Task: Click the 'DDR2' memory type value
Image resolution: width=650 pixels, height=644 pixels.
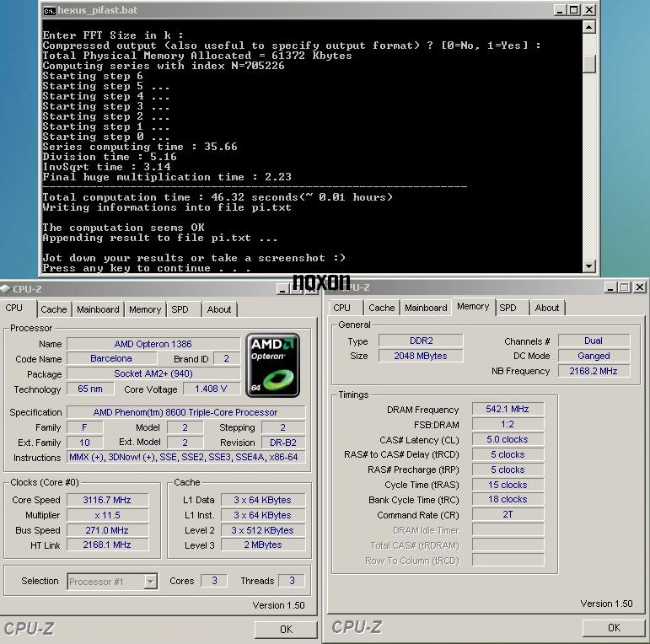Action: (421, 341)
